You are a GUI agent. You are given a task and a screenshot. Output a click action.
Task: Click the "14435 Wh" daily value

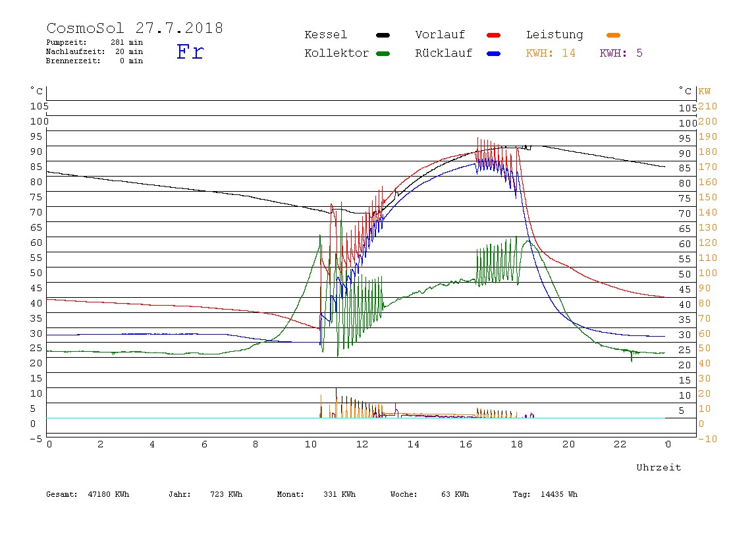coord(559,494)
